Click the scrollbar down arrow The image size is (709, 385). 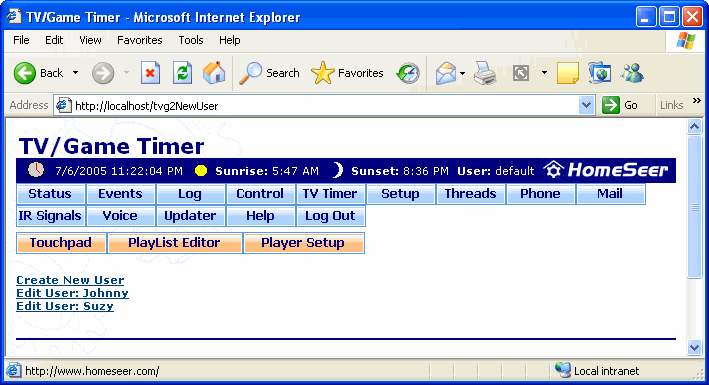pyautogui.click(x=695, y=347)
